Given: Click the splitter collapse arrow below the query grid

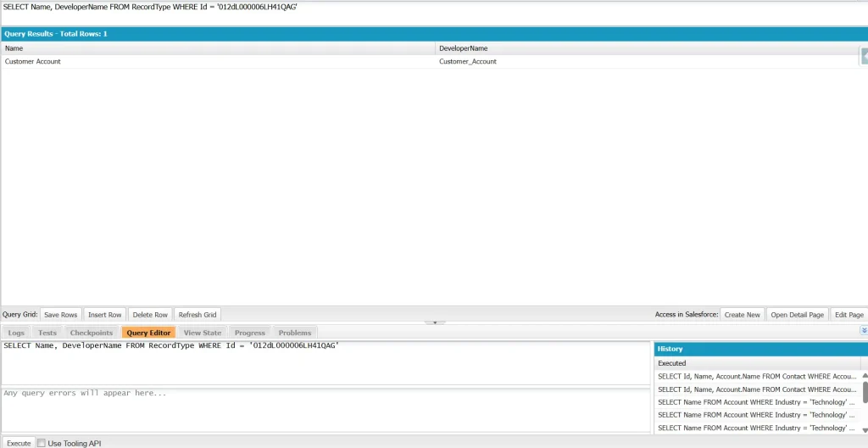Looking at the screenshot, I should tap(435, 322).
